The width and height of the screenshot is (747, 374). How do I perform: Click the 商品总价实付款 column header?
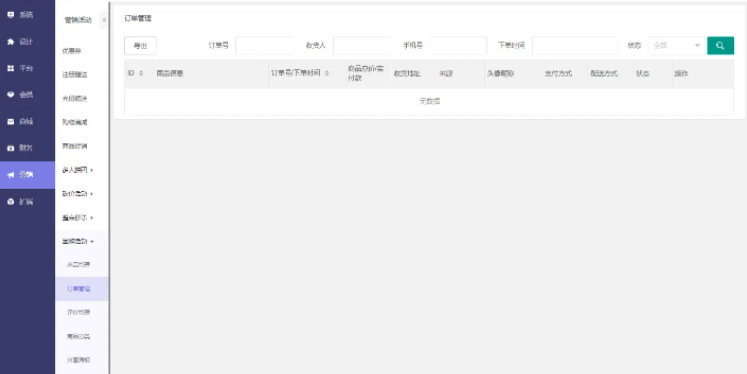tap(366, 73)
